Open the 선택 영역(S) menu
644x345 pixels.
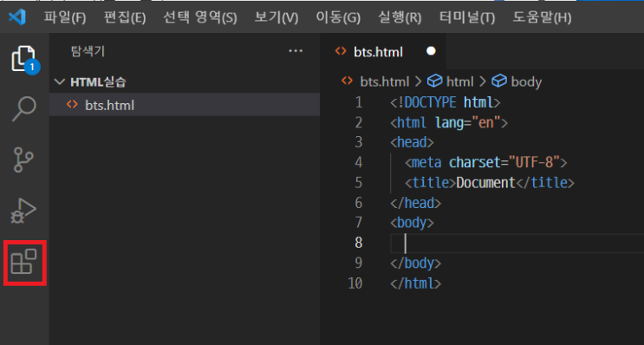(x=200, y=17)
